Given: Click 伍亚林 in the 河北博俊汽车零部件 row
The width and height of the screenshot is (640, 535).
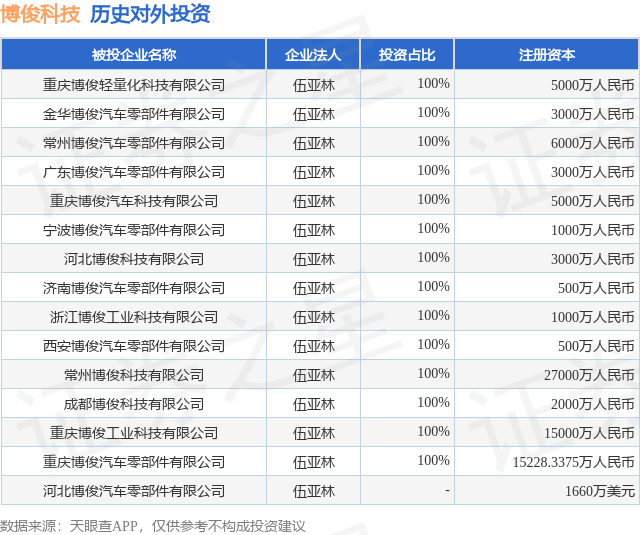Looking at the screenshot, I should pos(313,491).
